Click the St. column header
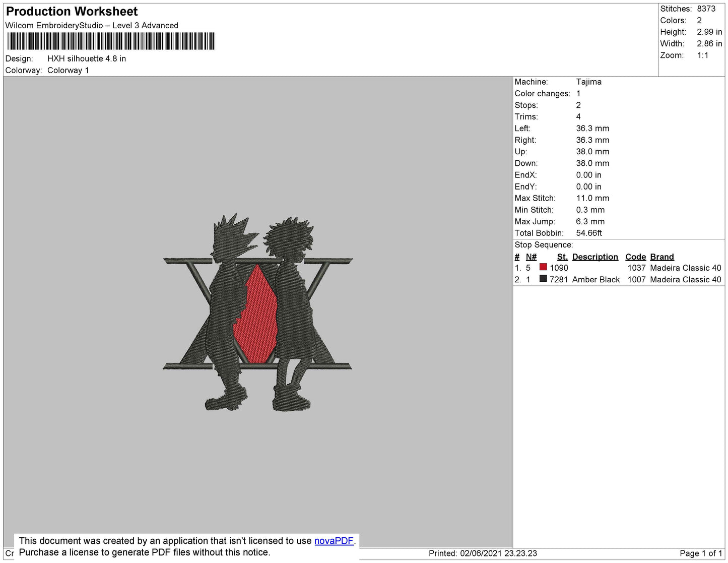 click(x=562, y=257)
